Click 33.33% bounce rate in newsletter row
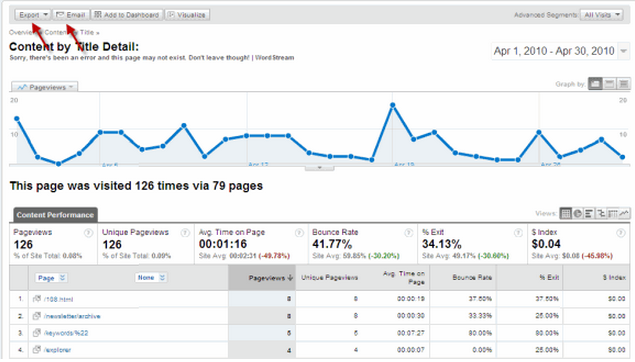This screenshot has width=635, height=362. (x=480, y=315)
